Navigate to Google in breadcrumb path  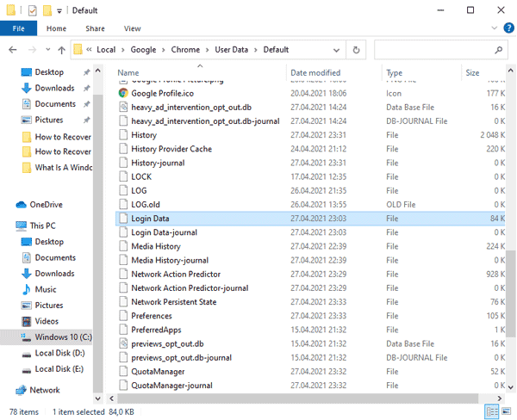143,50
